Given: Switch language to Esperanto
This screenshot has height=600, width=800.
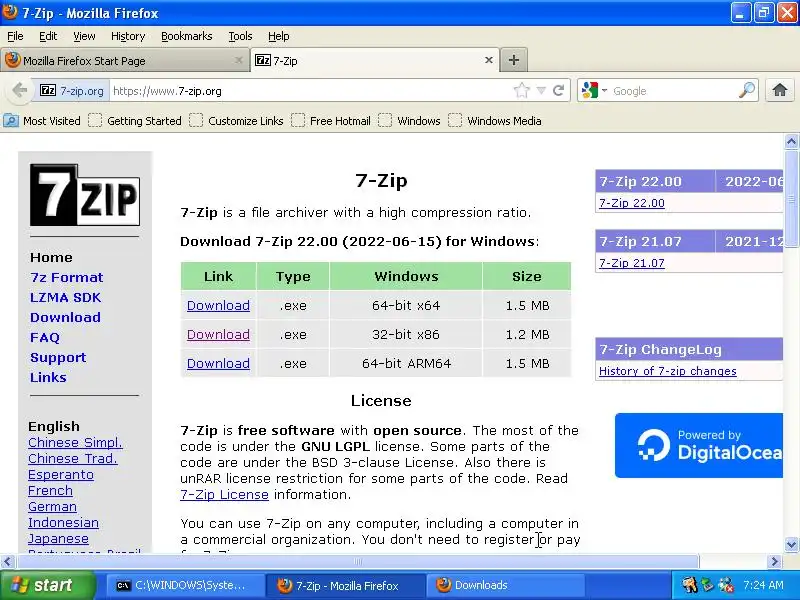Looking at the screenshot, I should click(61, 474).
